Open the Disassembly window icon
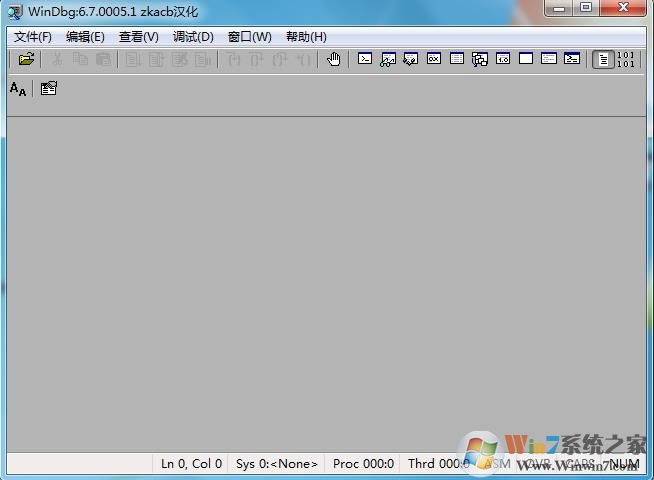Image resolution: width=654 pixels, height=480 pixels. point(503,59)
